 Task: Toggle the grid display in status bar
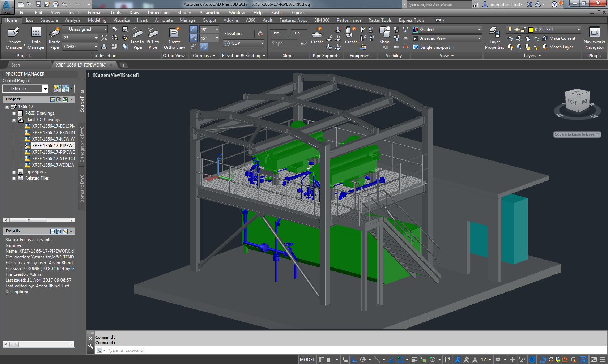321,360
